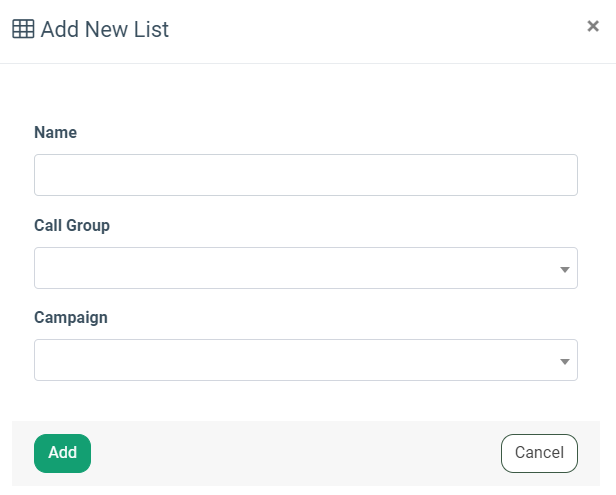Click the Campaign label text

click(70, 317)
